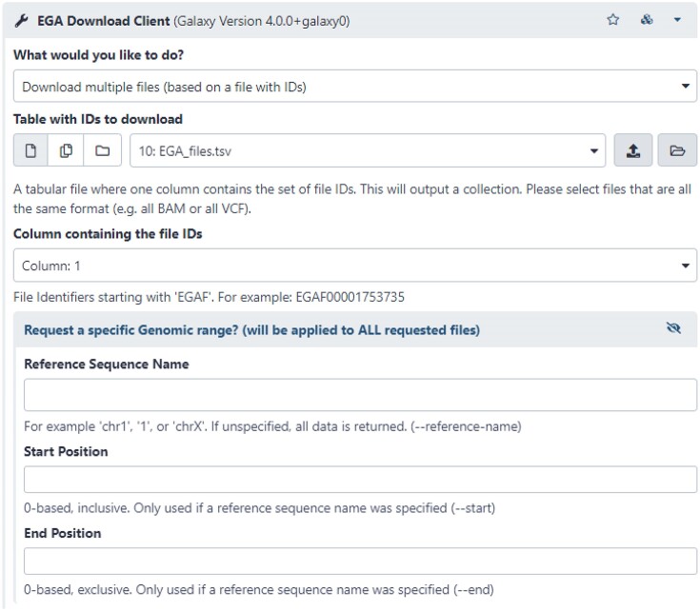Click the upload dataset button
Screen dimensions: 700x611
(x=633, y=150)
